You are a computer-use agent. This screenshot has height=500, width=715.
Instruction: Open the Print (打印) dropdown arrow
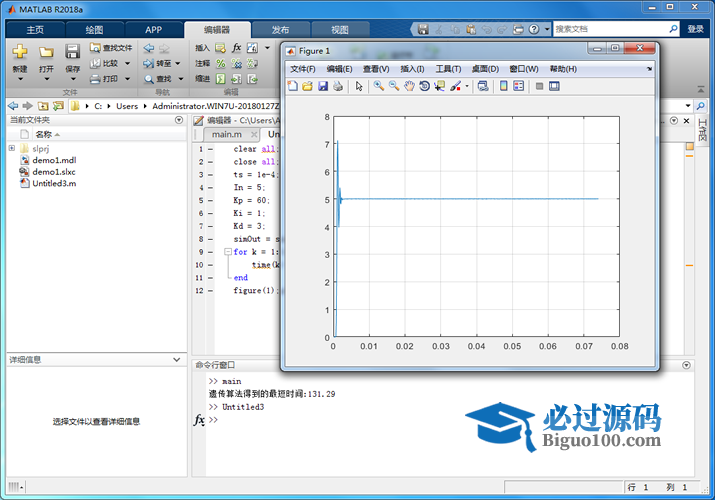pyautogui.click(x=127, y=79)
